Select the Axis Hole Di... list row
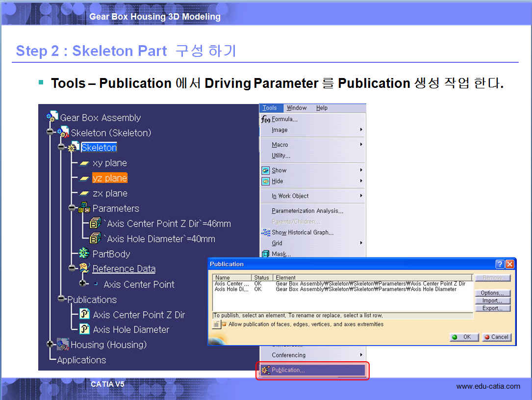532x400 pixels. click(x=232, y=290)
